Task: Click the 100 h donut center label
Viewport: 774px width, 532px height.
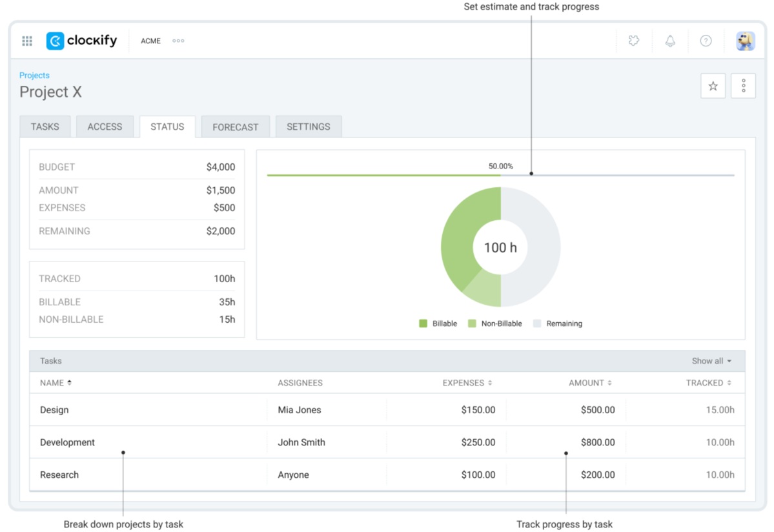Action: pyautogui.click(x=500, y=247)
